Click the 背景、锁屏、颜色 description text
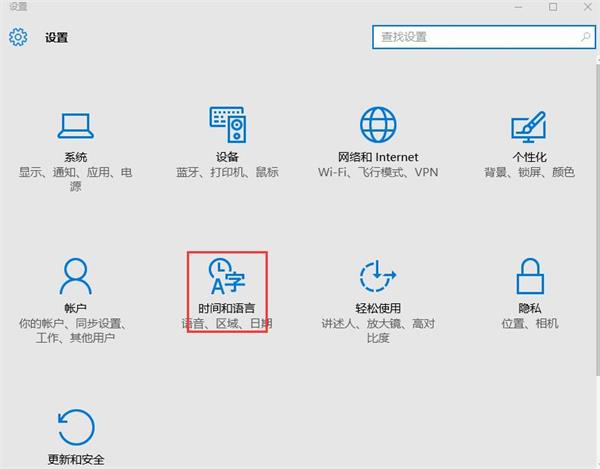 (x=529, y=173)
